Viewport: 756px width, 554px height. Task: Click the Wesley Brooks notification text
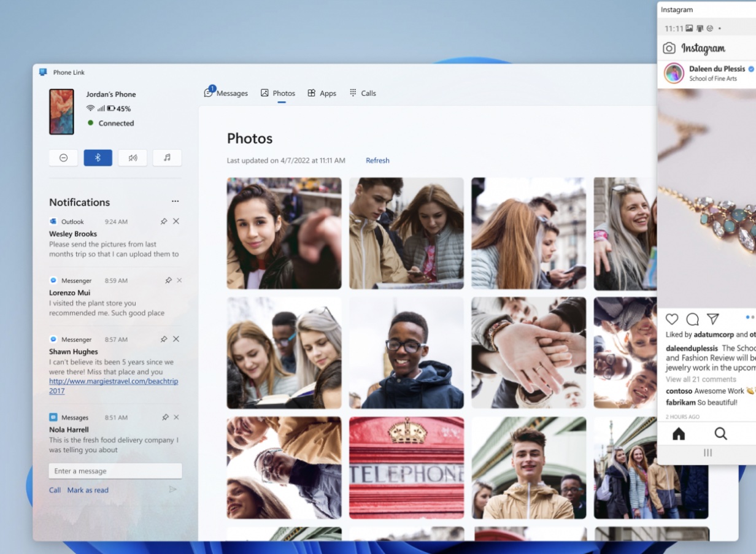pyautogui.click(x=114, y=249)
